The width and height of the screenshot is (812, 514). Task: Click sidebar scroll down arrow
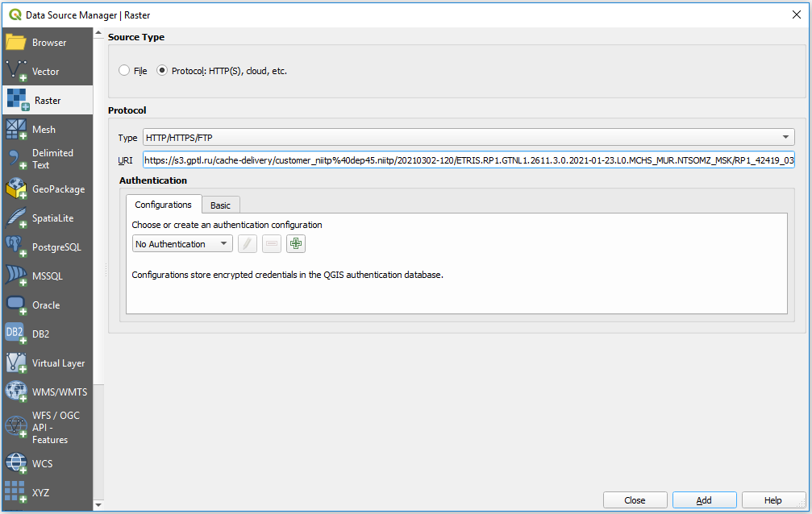(x=98, y=504)
